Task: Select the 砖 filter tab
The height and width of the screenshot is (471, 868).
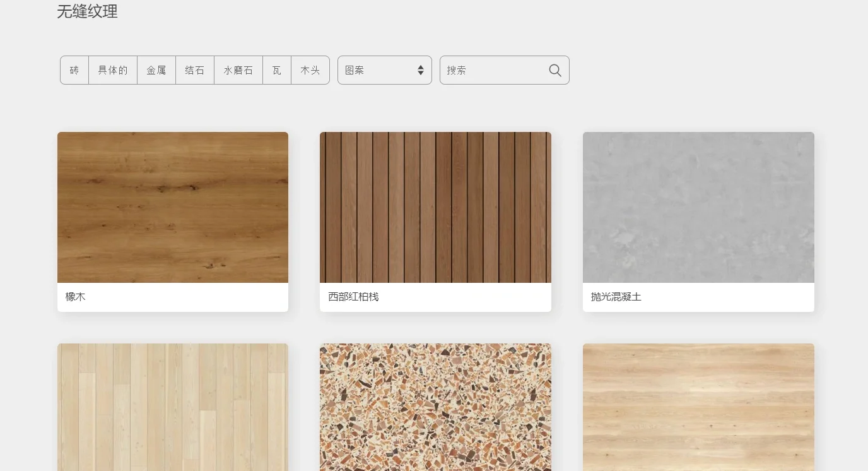Action: tap(74, 70)
